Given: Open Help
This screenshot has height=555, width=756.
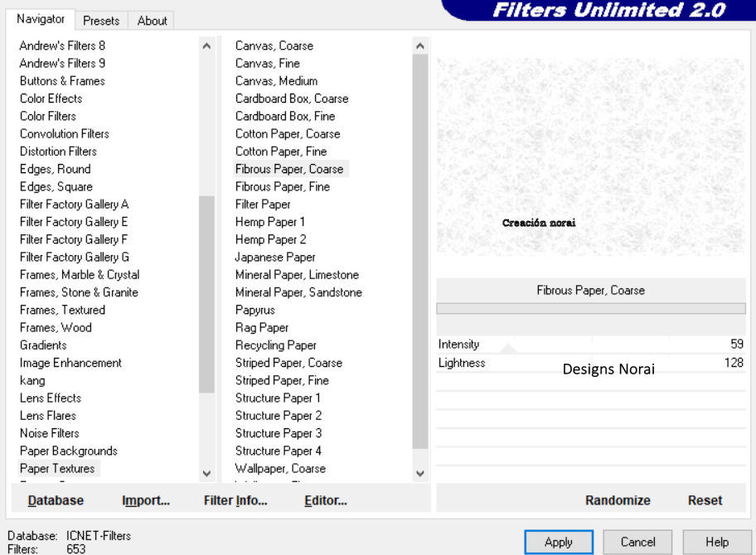Looking at the screenshot, I should (717, 542).
